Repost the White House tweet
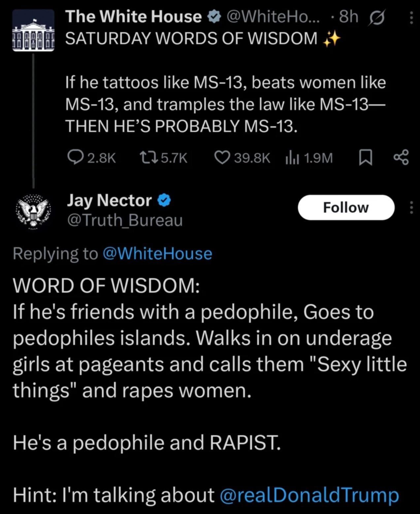The image size is (420, 514). 145,158
